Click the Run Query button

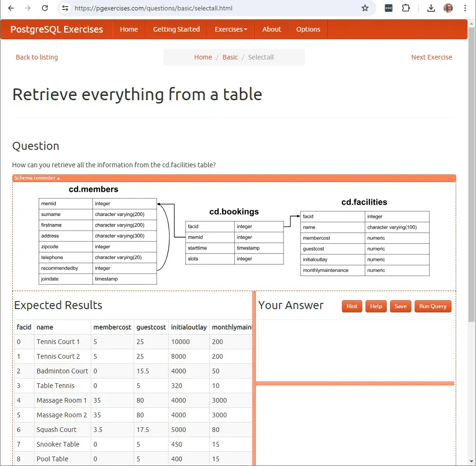pos(433,306)
